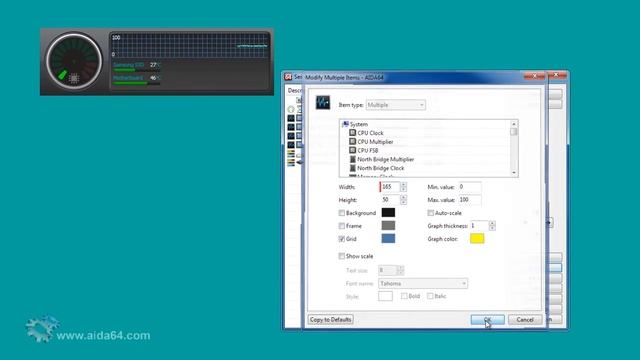The height and width of the screenshot is (360, 640).
Task: Click the Width input field
Action: click(390, 187)
